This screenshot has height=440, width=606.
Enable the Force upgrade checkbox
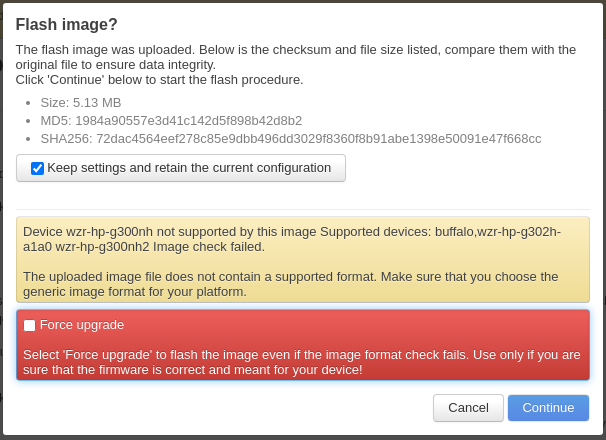[x=30, y=325]
